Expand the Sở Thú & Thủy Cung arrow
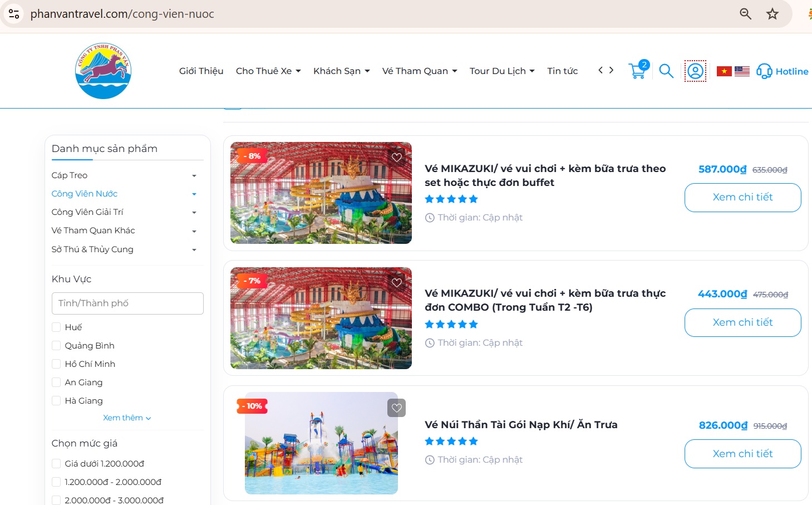The height and width of the screenshot is (505, 812). 194,250
